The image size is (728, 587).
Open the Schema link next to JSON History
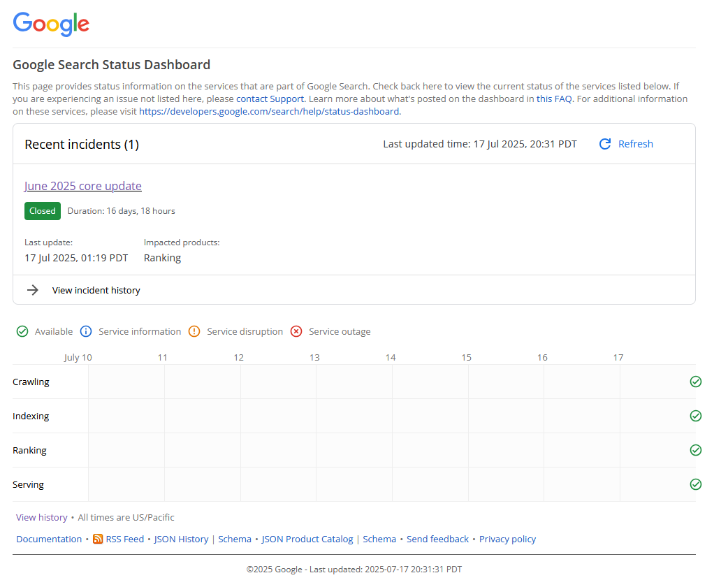235,539
